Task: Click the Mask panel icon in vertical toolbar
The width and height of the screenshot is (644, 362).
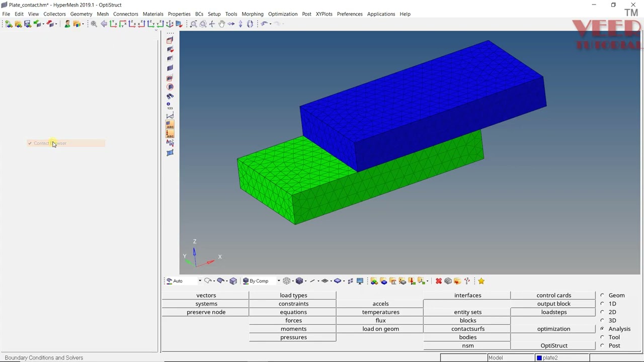Action: [170, 41]
